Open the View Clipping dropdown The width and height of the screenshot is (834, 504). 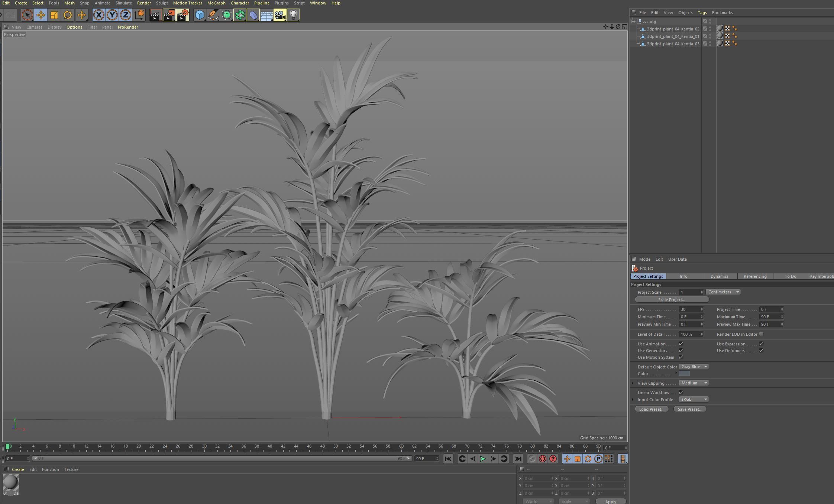(x=694, y=383)
